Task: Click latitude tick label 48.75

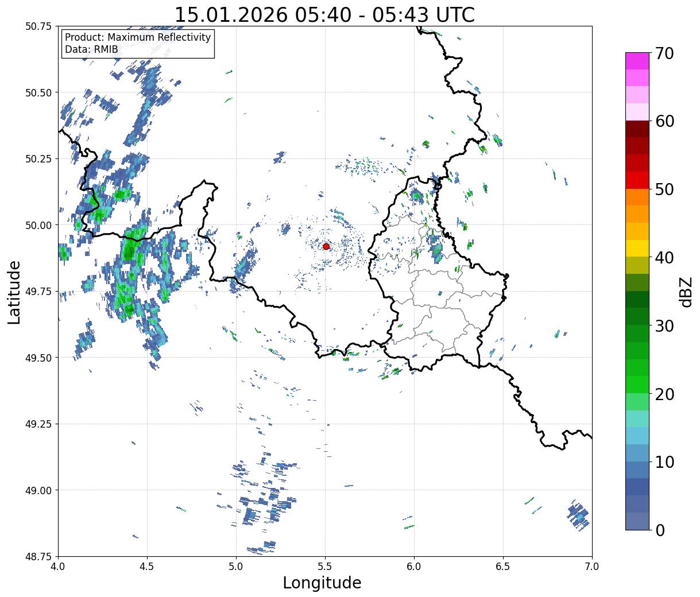Action: [x=38, y=556]
